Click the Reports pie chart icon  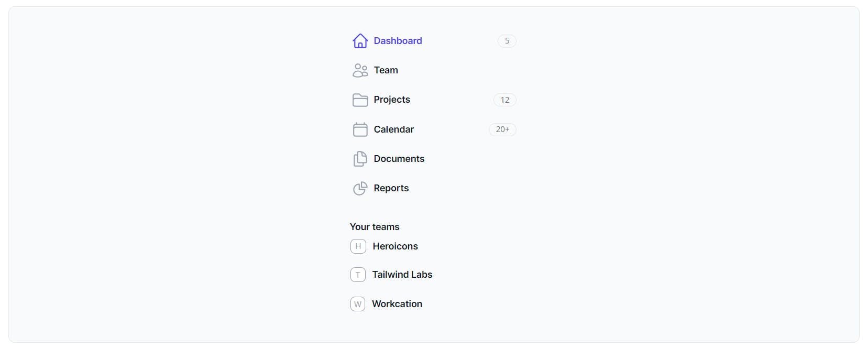[360, 188]
